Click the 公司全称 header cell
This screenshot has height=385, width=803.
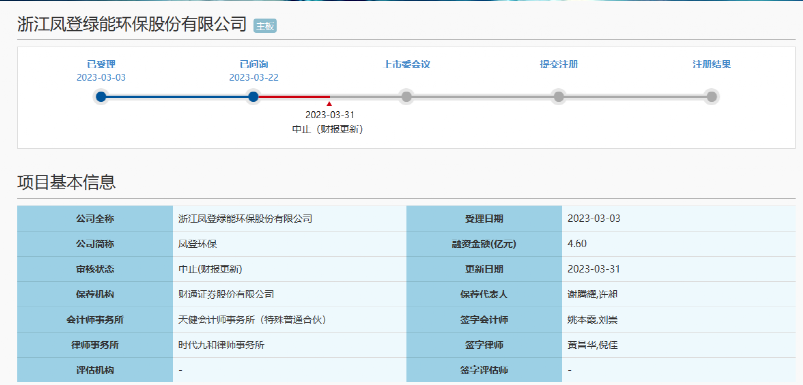point(95,219)
